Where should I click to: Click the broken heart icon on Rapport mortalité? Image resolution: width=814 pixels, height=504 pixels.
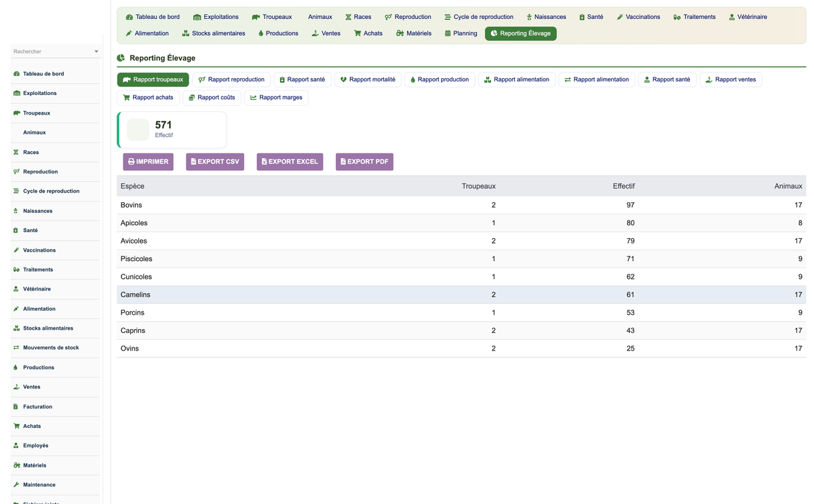(x=343, y=79)
